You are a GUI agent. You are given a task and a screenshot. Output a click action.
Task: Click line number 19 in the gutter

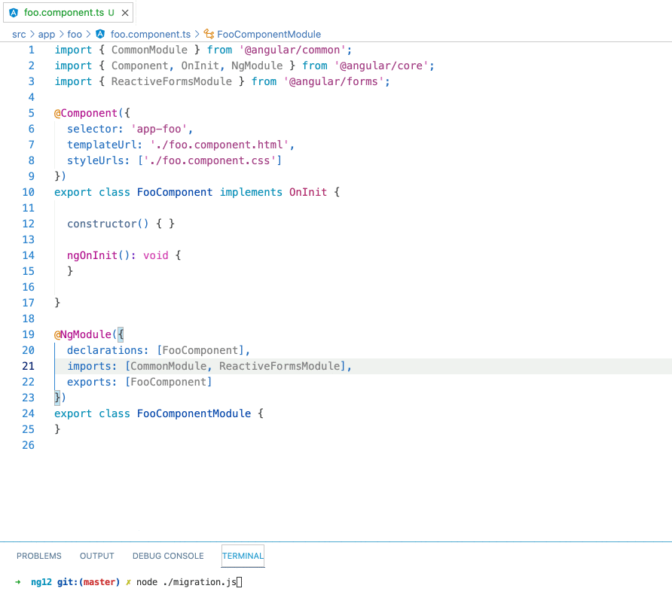click(x=29, y=334)
